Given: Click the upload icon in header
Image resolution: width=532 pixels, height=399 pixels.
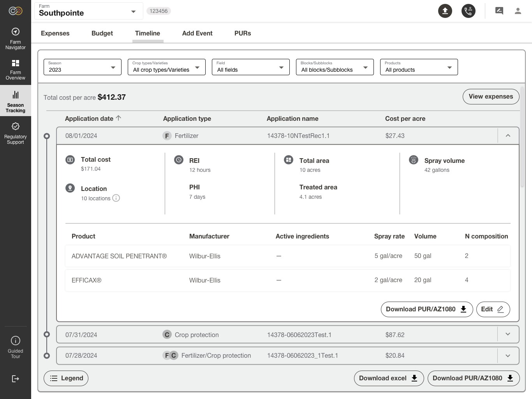Looking at the screenshot, I should (x=445, y=11).
